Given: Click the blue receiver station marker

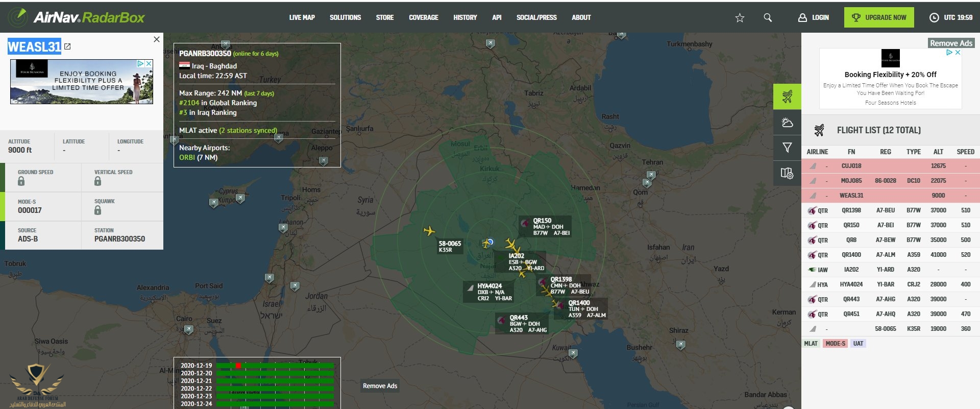Looking at the screenshot, I should pyautogui.click(x=490, y=242).
